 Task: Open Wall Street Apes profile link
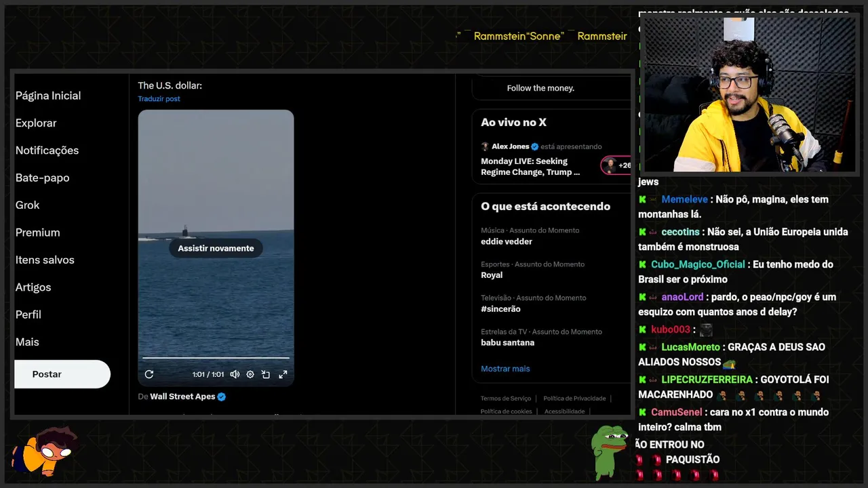[x=182, y=396]
